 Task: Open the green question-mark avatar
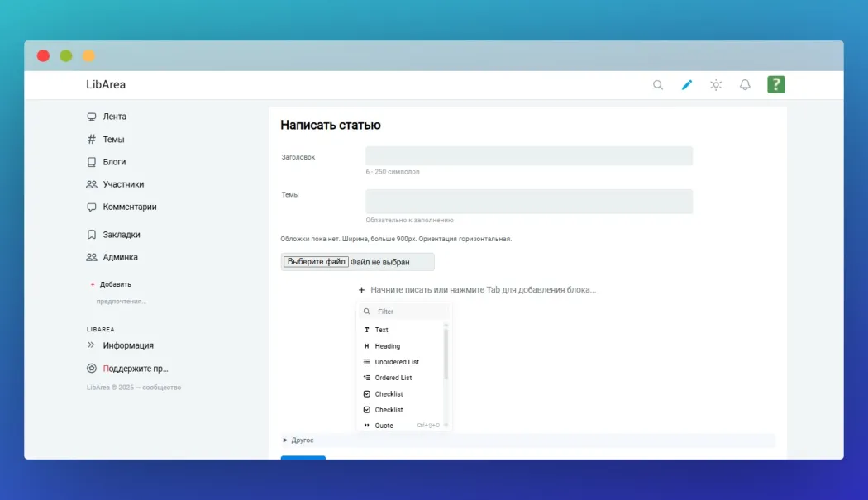pyautogui.click(x=776, y=84)
